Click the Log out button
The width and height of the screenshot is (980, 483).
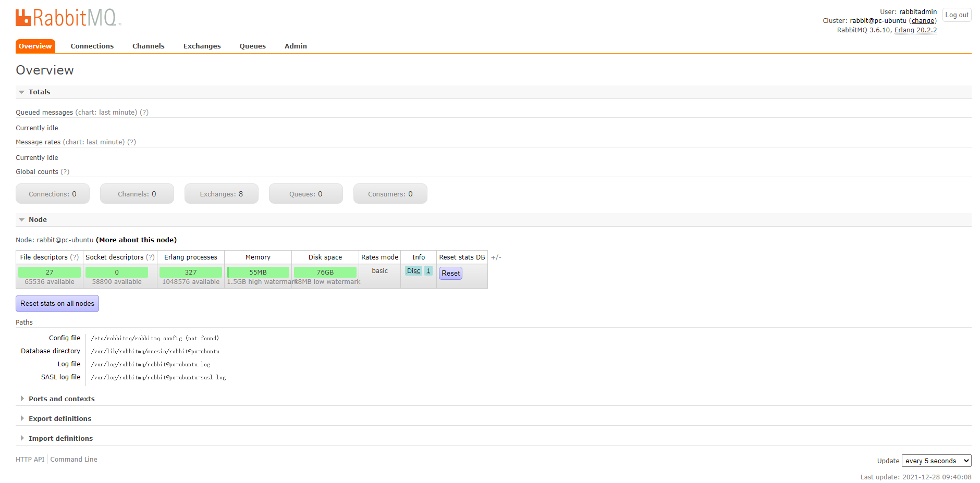[957, 15]
